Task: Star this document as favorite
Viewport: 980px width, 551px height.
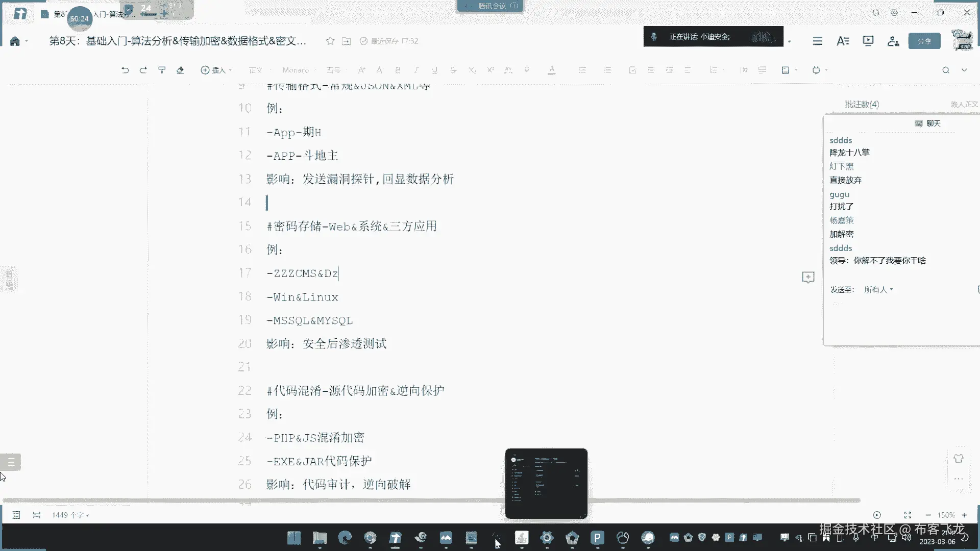Action: tap(330, 41)
